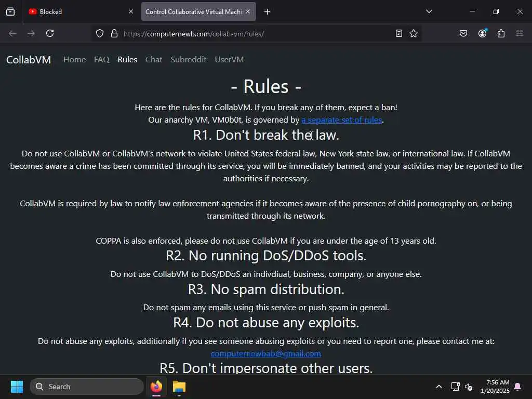The height and width of the screenshot is (399, 532).
Task: Open Firefox from the taskbar
Action: [156, 387]
